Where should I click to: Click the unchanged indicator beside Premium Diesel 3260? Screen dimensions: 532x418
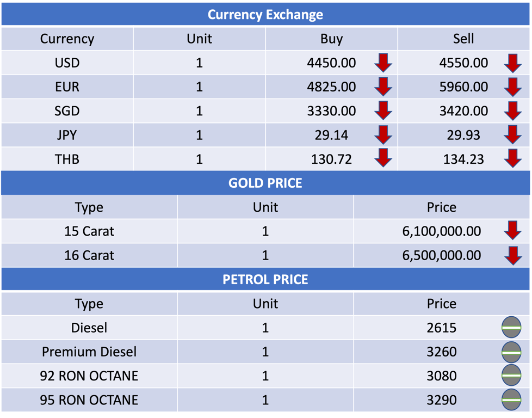(x=511, y=352)
